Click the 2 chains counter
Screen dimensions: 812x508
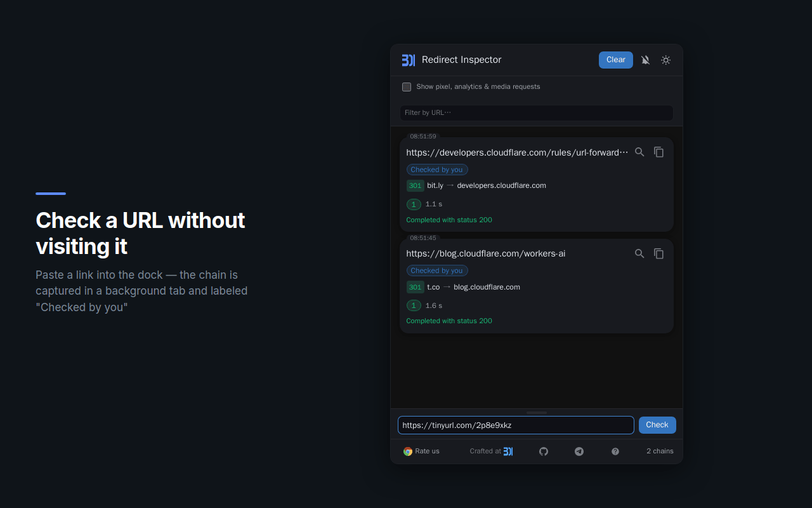pyautogui.click(x=660, y=451)
